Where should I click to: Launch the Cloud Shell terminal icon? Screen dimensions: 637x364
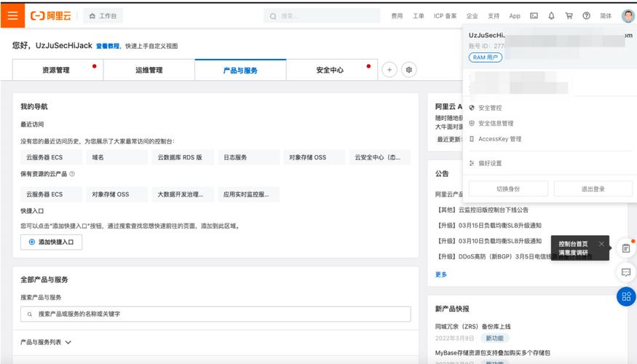click(x=534, y=16)
